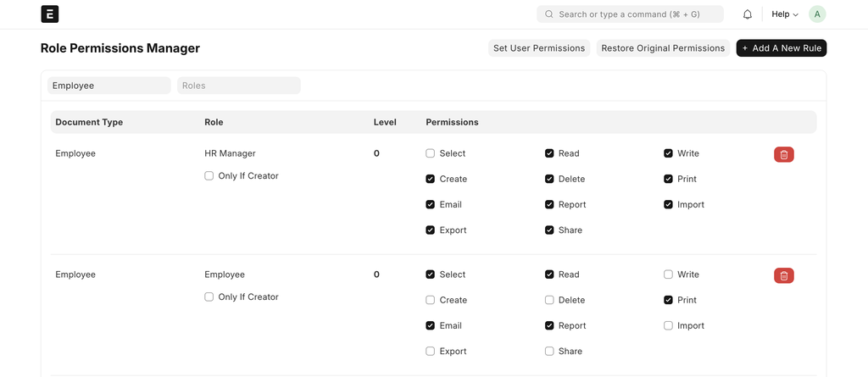The image size is (868, 377).
Task: Uncheck Delete permission for HR Manager
Action: pos(550,179)
